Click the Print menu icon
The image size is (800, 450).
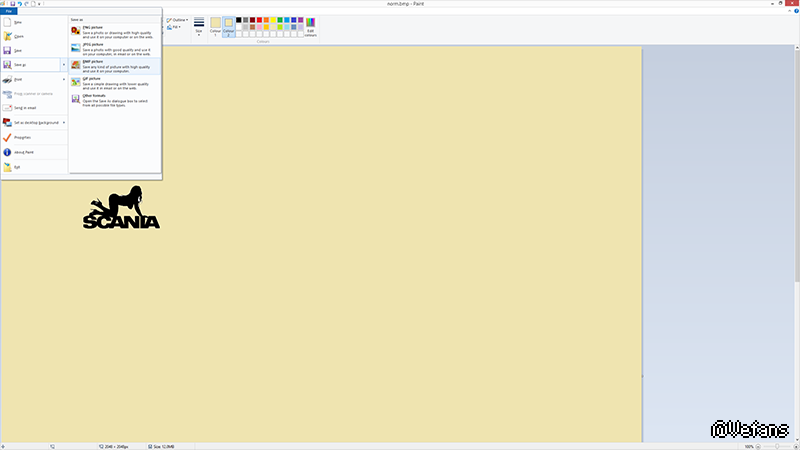pyautogui.click(x=8, y=79)
